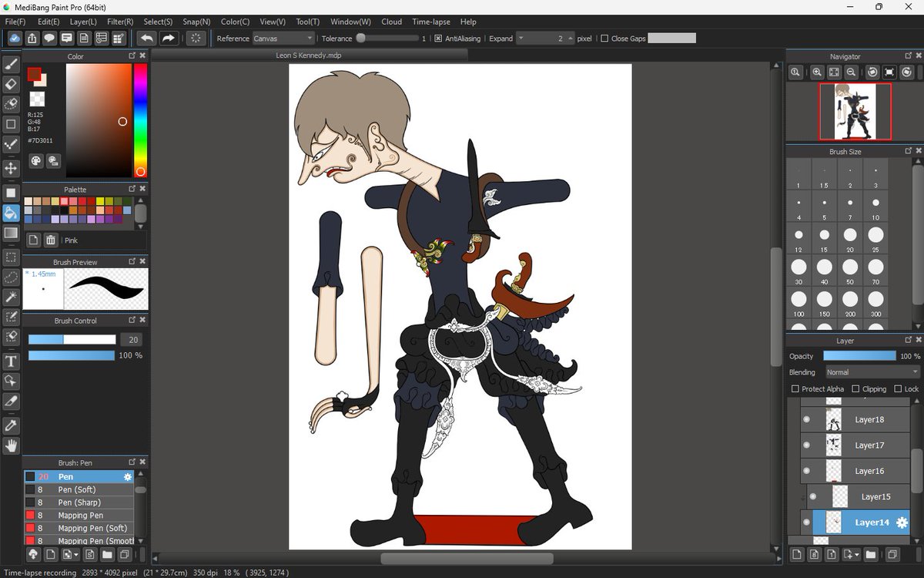
Task: Select the Magic Wand tool
Action: click(x=11, y=297)
